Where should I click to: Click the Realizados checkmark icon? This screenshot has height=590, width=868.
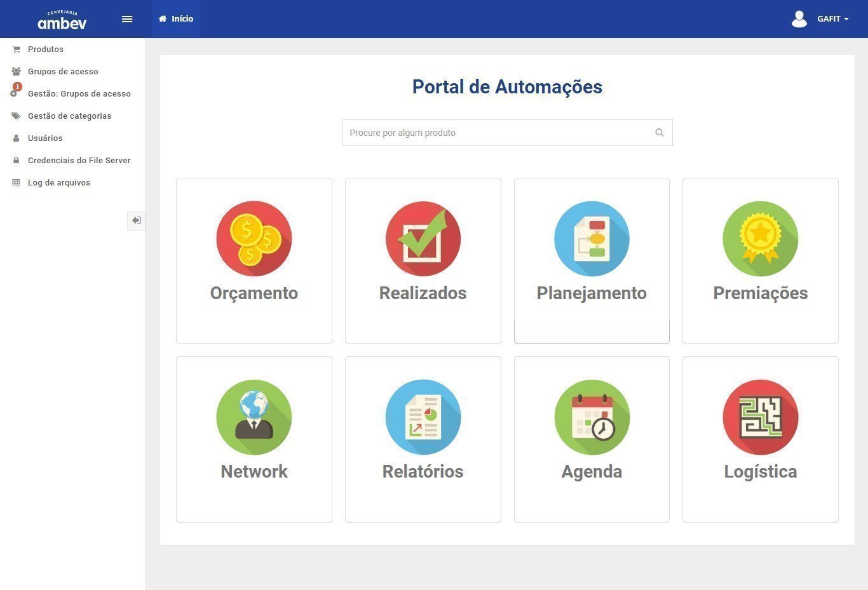click(423, 239)
